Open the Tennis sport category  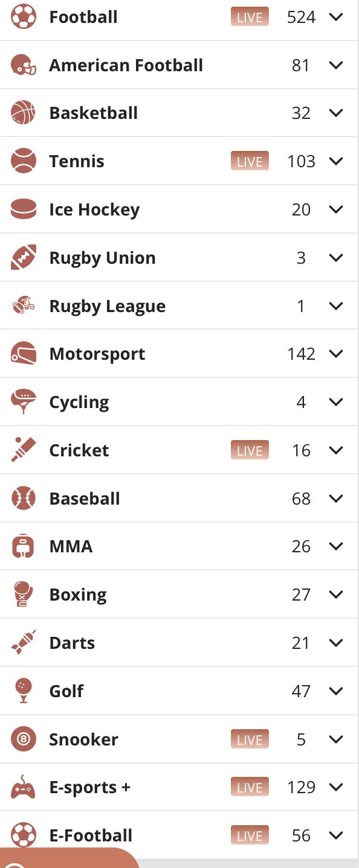[179, 161]
